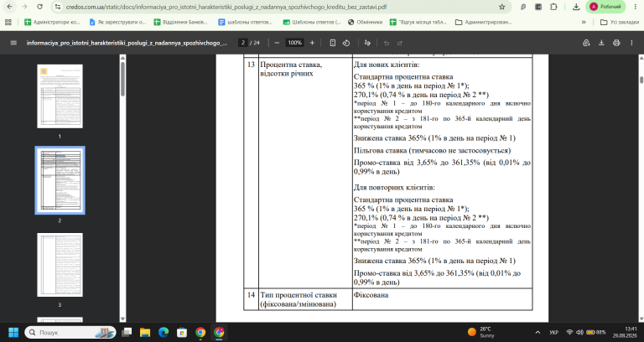
Task: Activate the PDF annotate draw tool
Action: (367, 43)
